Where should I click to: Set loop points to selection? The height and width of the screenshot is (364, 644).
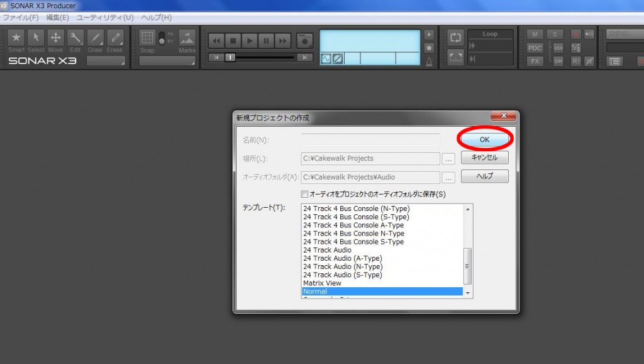tap(455, 57)
